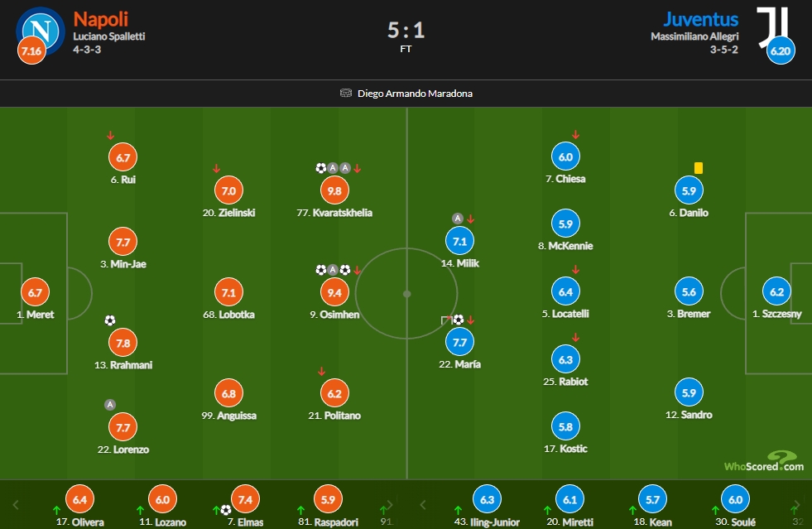Click the Juventus club crest logo
The width and height of the screenshot is (812, 529).
772,27
